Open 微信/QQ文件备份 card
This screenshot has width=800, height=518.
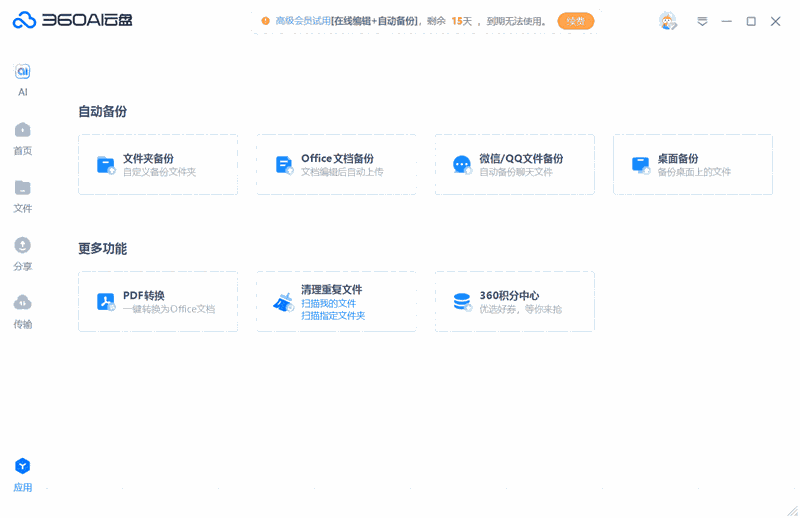(x=515, y=164)
